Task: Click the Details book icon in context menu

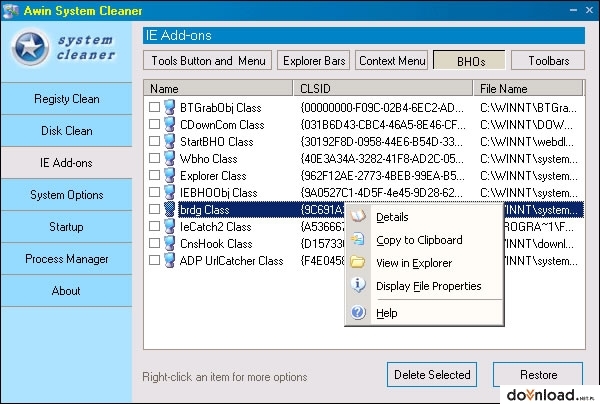Action: click(358, 217)
